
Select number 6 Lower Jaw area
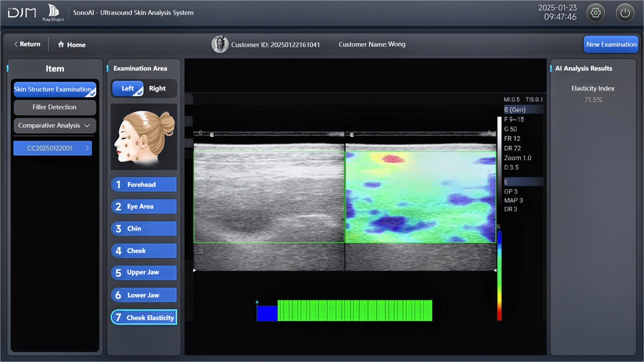coord(144,295)
